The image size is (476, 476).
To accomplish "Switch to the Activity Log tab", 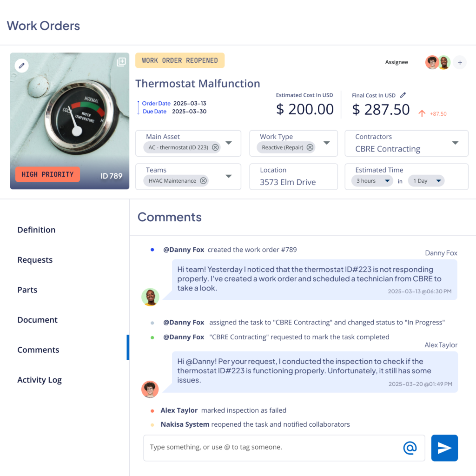I will [x=40, y=380].
